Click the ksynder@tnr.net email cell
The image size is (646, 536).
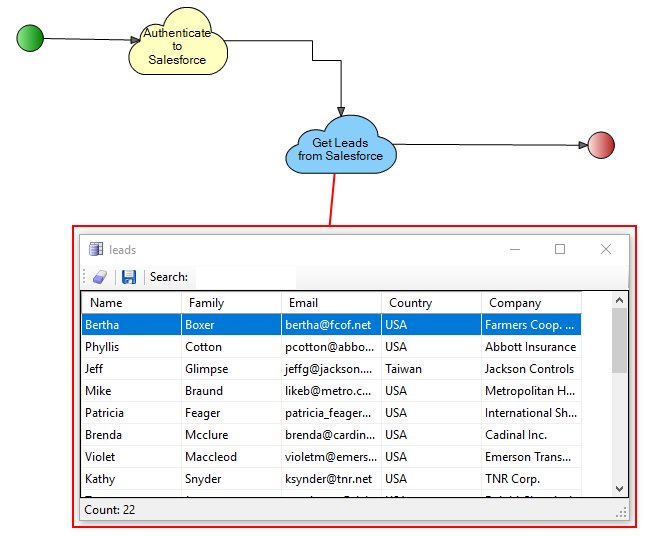(x=332, y=479)
